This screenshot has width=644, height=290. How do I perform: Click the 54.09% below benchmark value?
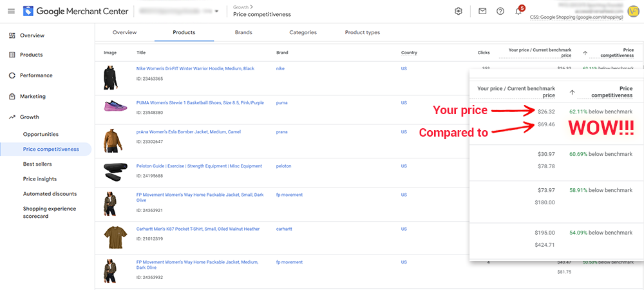coord(600,233)
